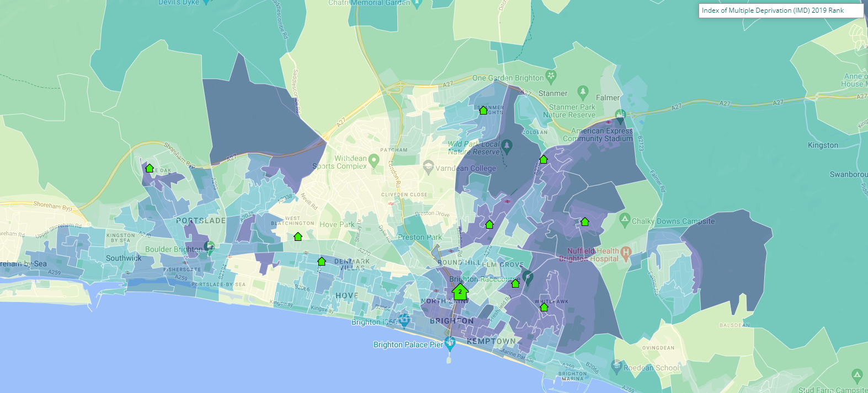Click house marker beside Denmark Villas label

click(322, 261)
